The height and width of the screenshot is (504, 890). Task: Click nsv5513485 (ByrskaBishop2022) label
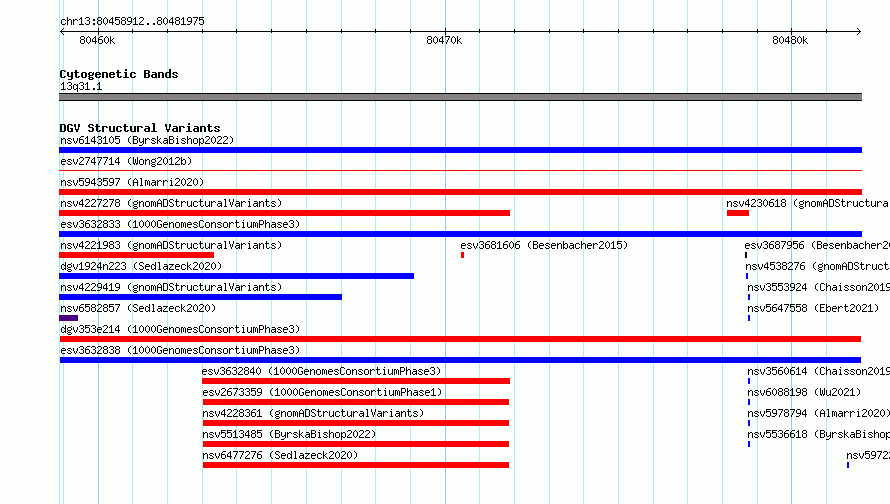point(289,434)
